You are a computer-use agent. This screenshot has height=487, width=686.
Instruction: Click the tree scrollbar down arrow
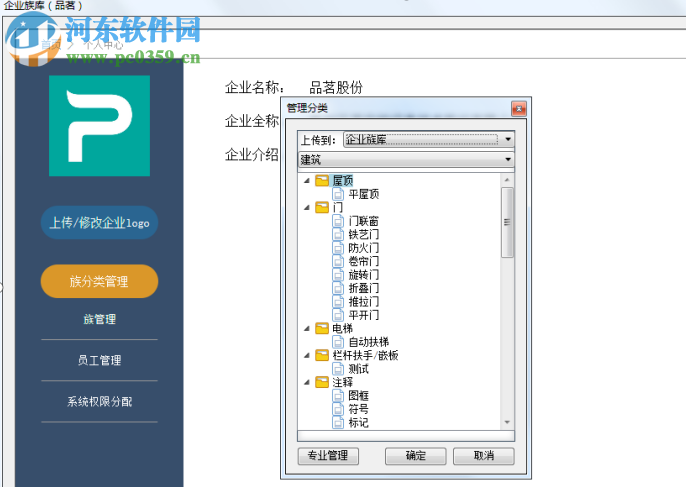(x=507, y=422)
